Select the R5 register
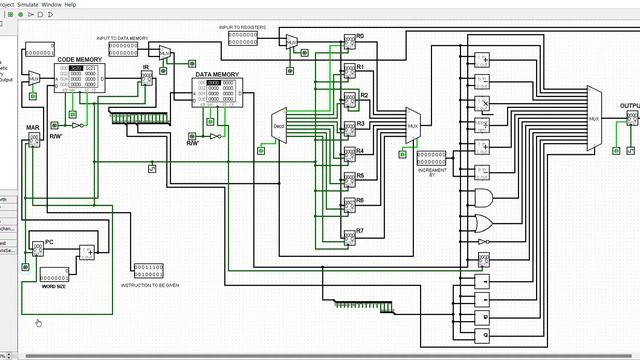The height and width of the screenshot is (360, 640). click(x=349, y=180)
